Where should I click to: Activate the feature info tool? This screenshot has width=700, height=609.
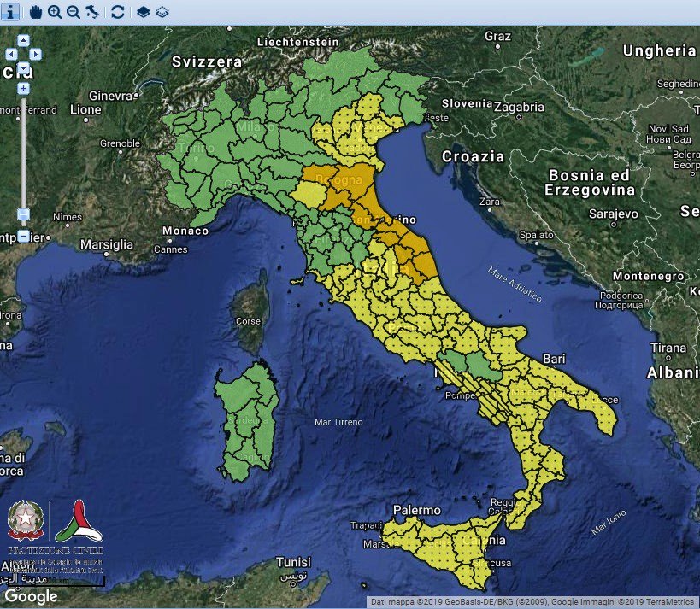click(x=10, y=12)
